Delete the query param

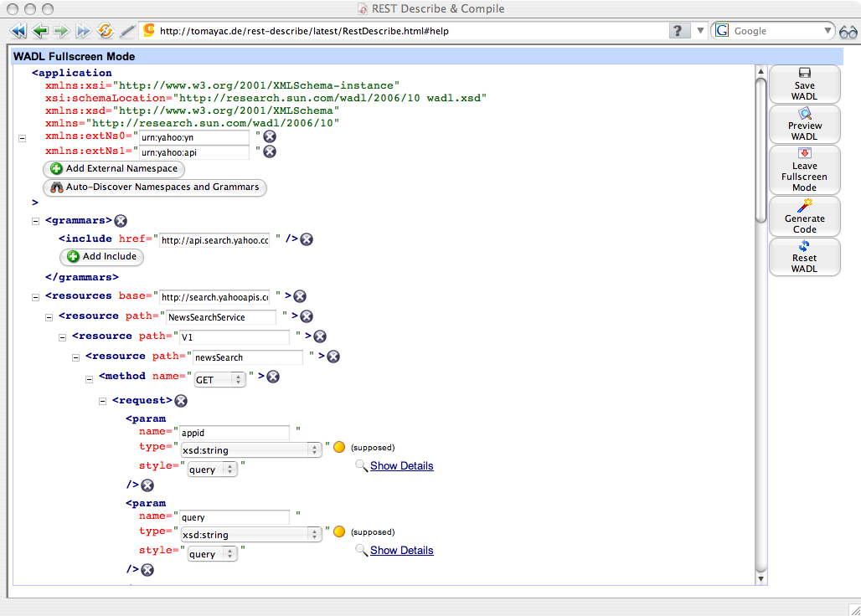147,570
